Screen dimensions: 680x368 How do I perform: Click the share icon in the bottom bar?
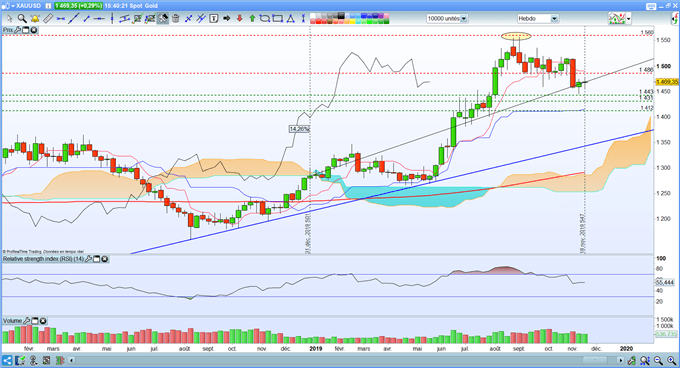pos(7,360)
